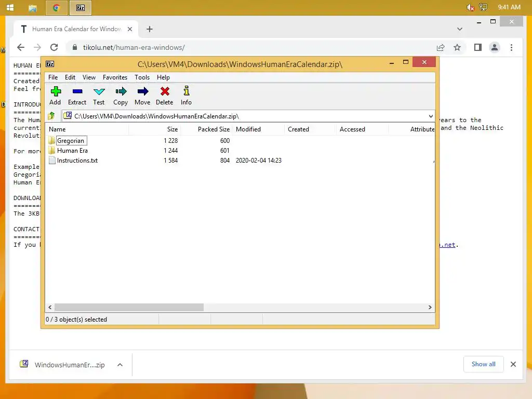
Task: Open Chrome tab search chevron
Action: (x=460, y=29)
